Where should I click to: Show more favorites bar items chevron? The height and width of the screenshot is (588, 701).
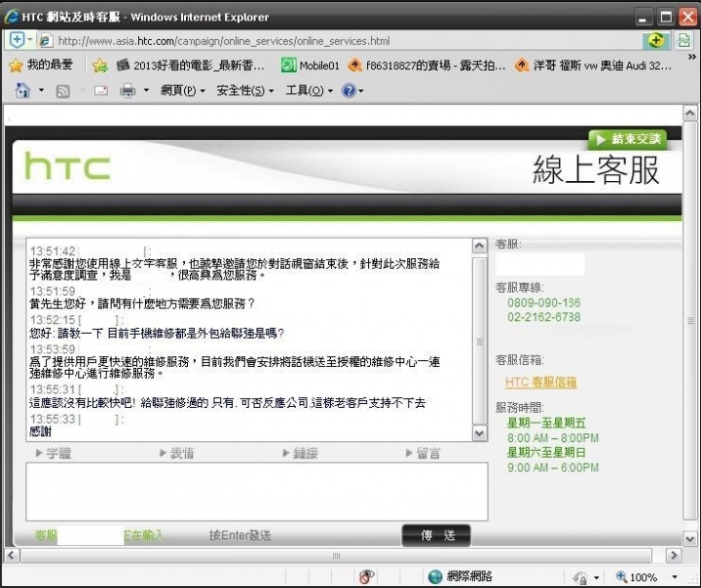[692, 56]
